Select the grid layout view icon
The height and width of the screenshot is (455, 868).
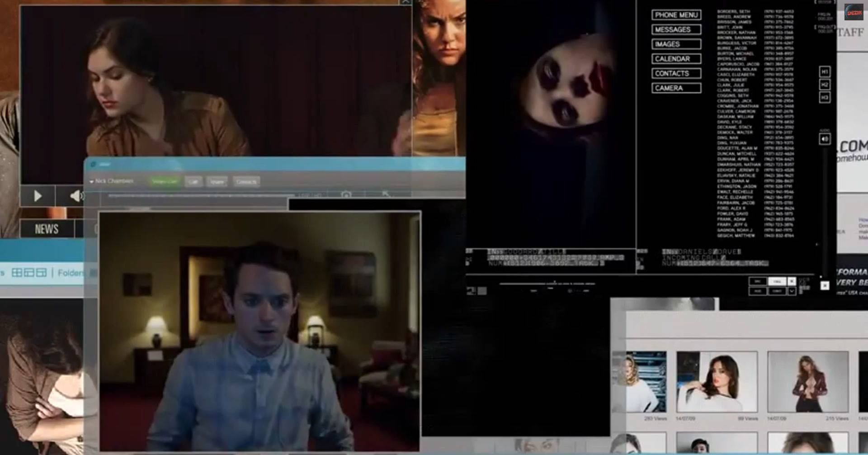click(17, 273)
